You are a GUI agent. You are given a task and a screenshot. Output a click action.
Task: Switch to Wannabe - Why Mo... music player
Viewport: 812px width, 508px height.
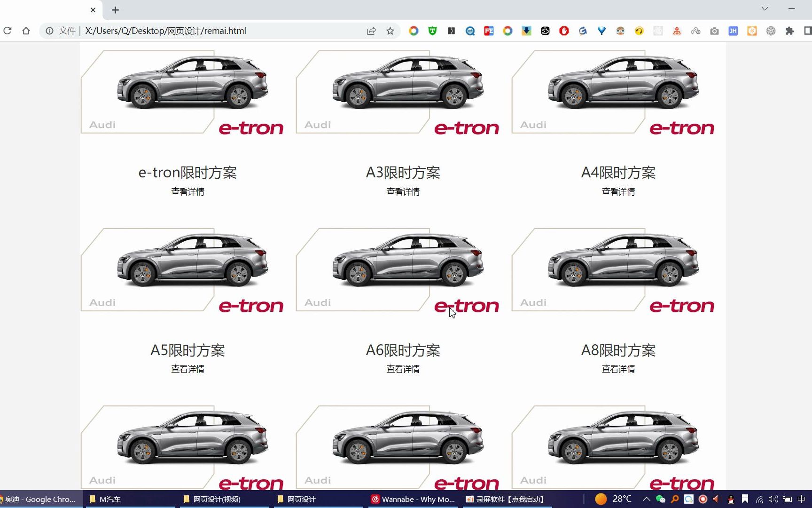(x=414, y=499)
